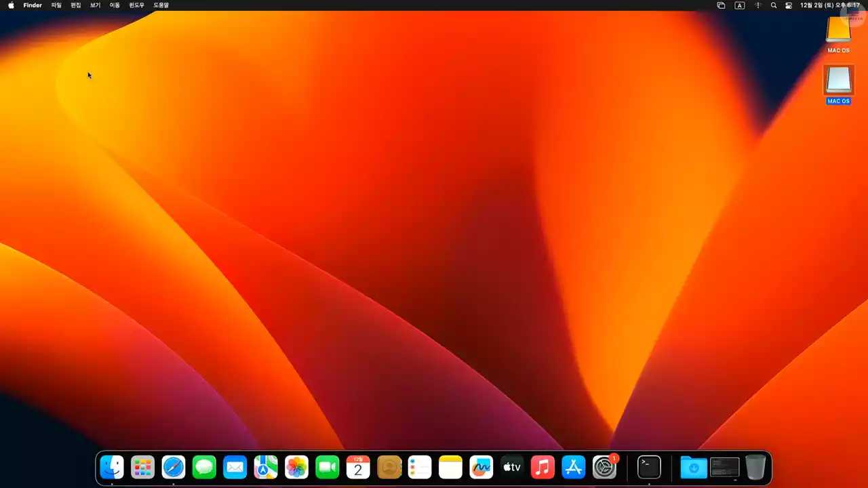Launch Terminal from the Dock
Screen dimensions: 868x488
[x=649, y=467]
